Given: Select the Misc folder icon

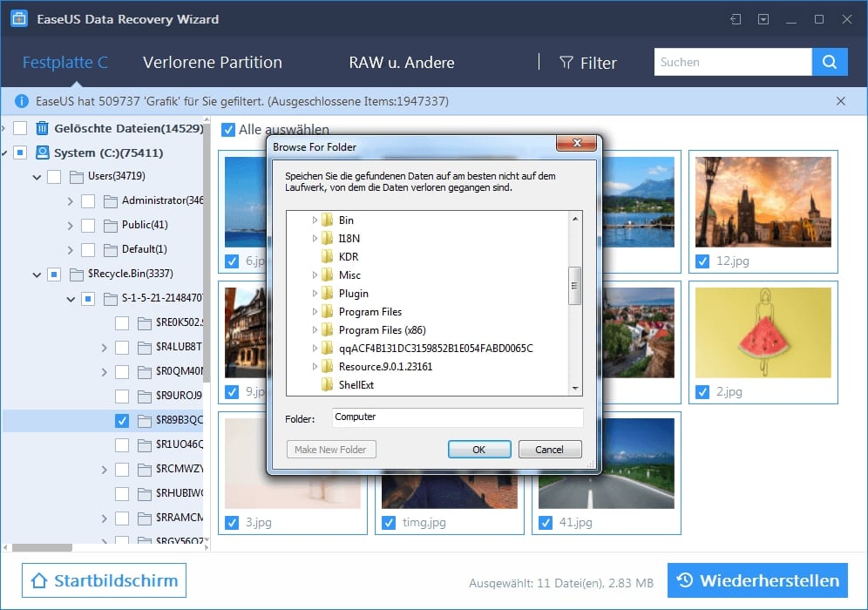Looking at the screenshot, I should tap(328, 274).
